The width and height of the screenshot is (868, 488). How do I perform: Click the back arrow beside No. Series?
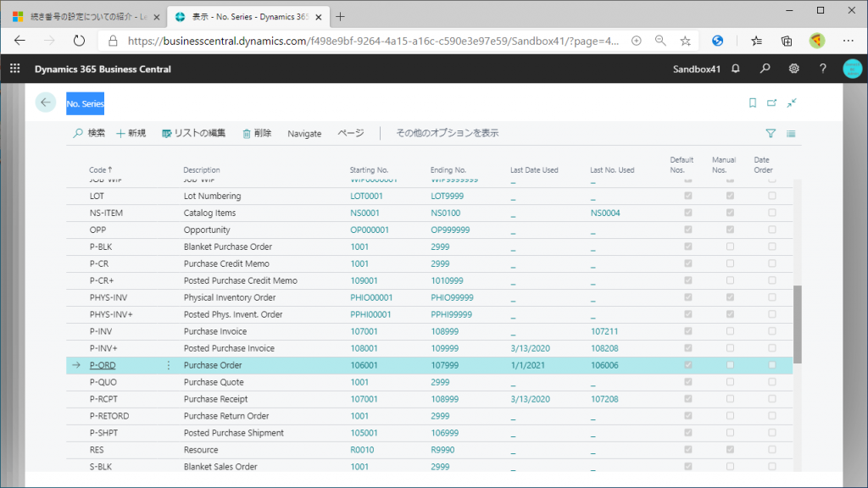click(46, 103)
